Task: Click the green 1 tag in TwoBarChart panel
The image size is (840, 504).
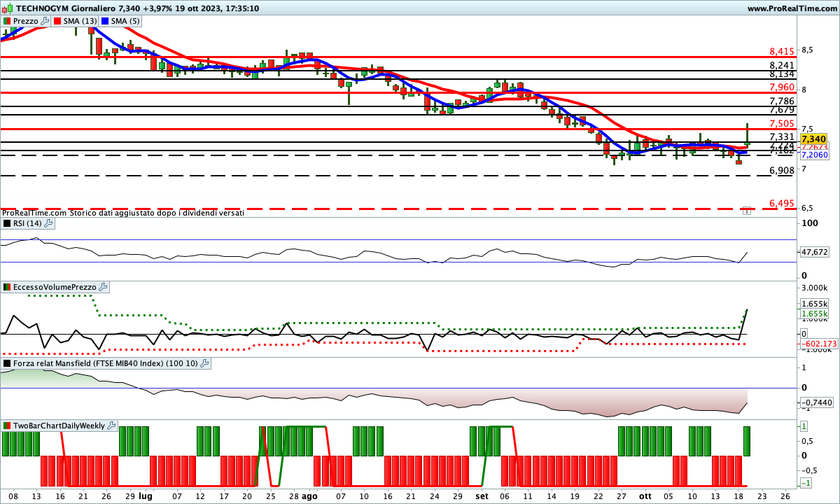Action: (x=805, y=426)
